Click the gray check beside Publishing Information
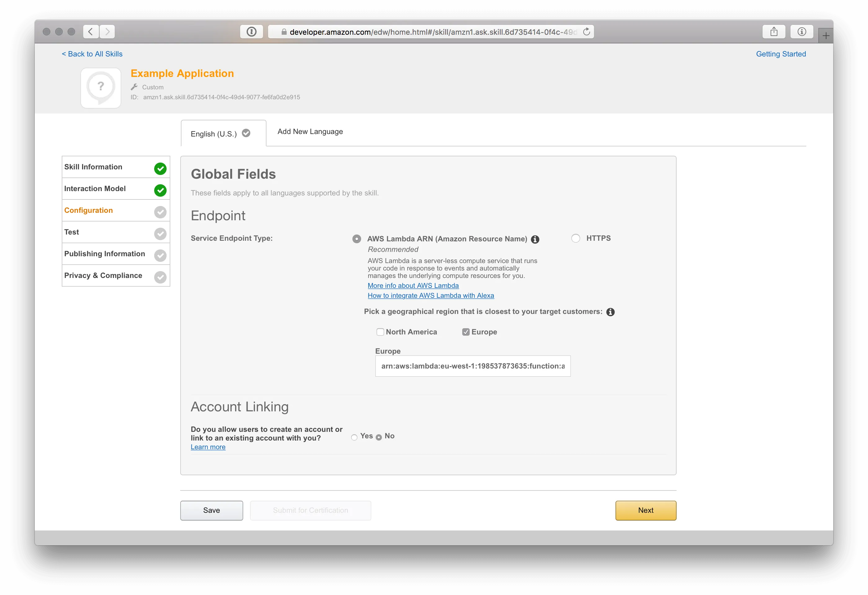Viewport: 868px width, 595px height. pos(160,256)
